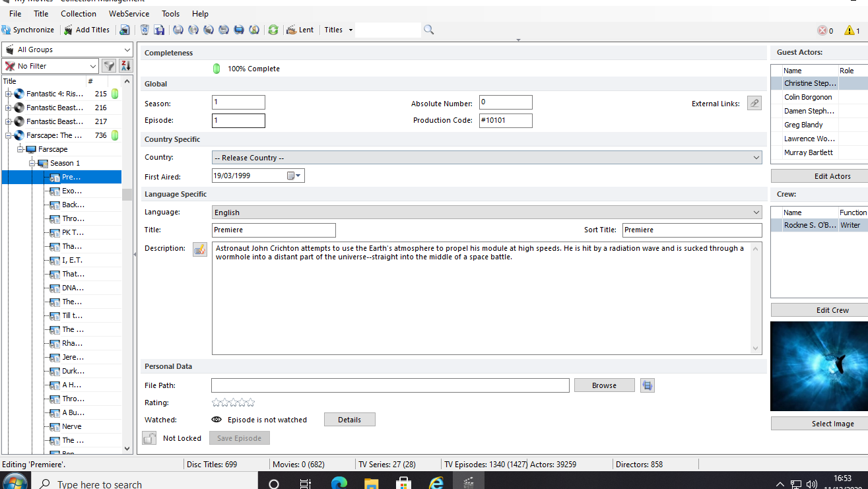Click the Synchronize toolbar icon
The height and width of the screenshot is (489, 868).
[6, 30]
